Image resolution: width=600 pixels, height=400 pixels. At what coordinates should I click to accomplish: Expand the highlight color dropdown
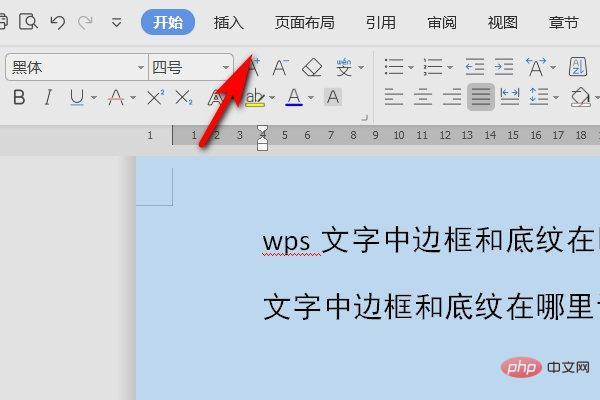272,98
